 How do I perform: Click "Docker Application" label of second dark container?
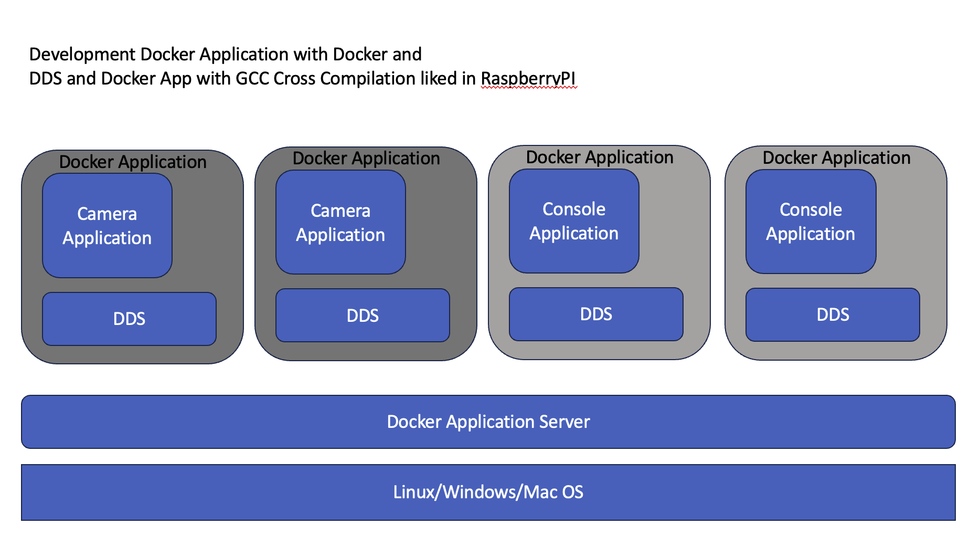click(x=366, y=159)
